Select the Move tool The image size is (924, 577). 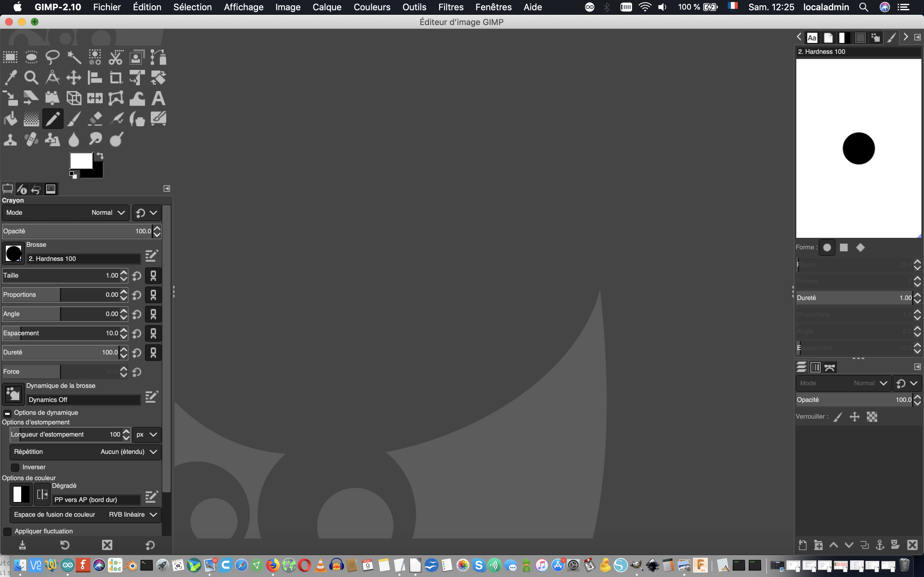click(73, 78)
